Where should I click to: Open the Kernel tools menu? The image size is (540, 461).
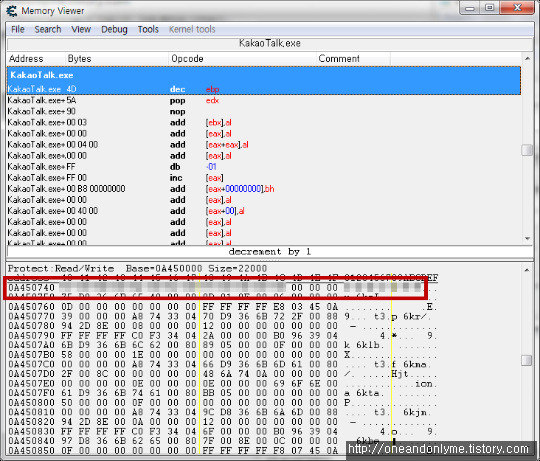192,30
